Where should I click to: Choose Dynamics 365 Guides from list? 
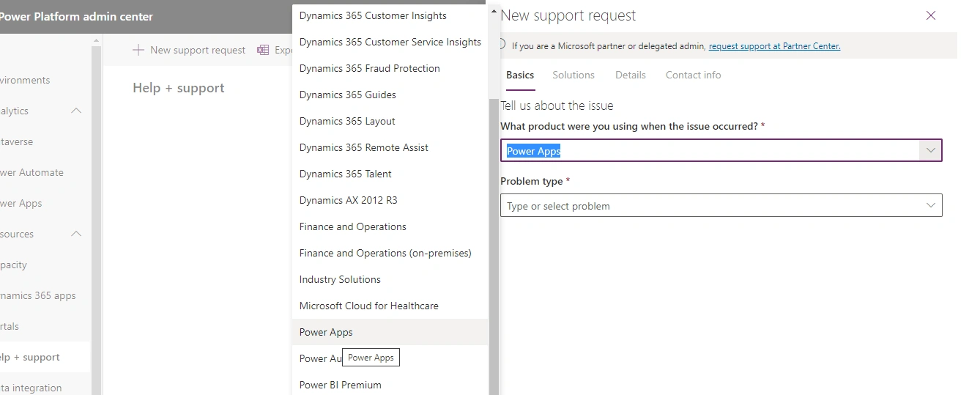pos(390,95)
